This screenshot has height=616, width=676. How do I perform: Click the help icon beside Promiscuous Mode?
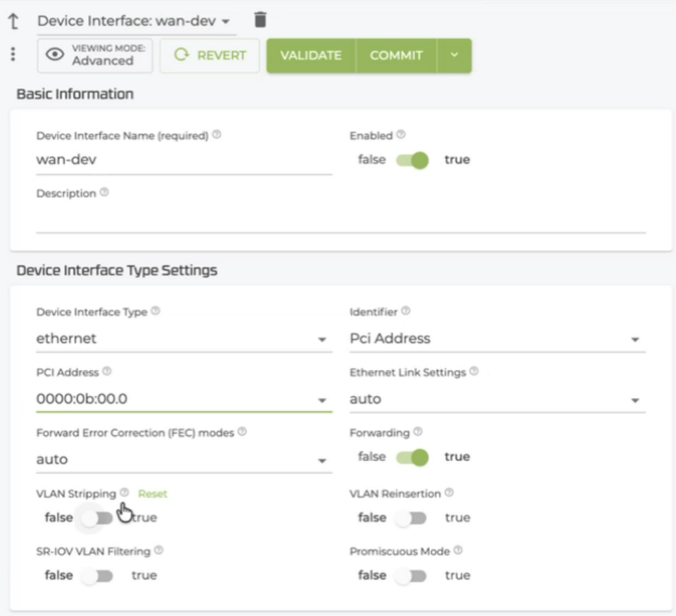point(458,550)
